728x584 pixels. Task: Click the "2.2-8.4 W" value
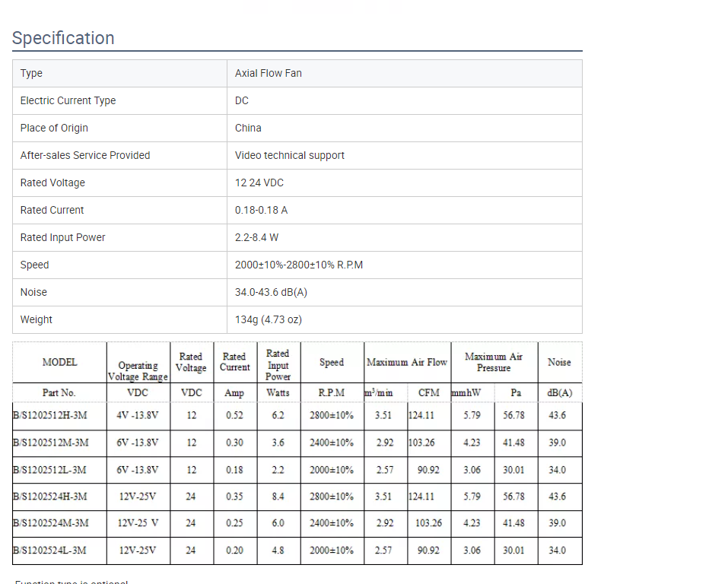tap(257, 238)
